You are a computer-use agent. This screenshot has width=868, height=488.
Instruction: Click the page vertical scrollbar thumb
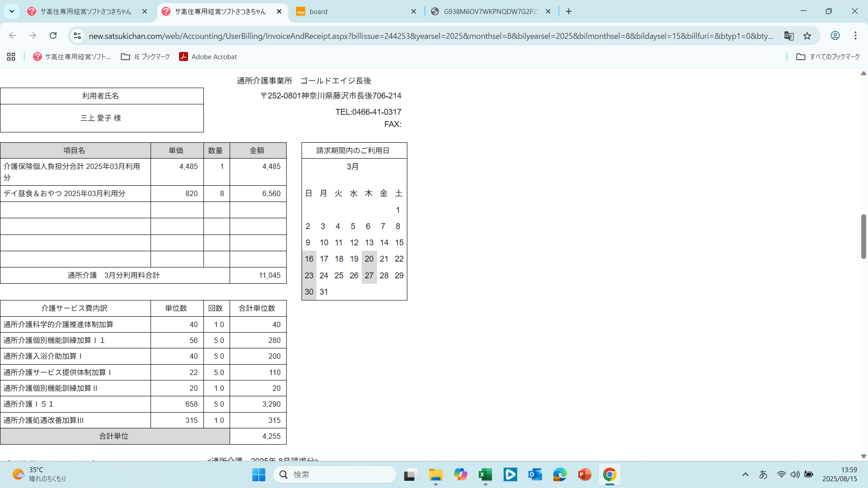click(x=863, y=236)
